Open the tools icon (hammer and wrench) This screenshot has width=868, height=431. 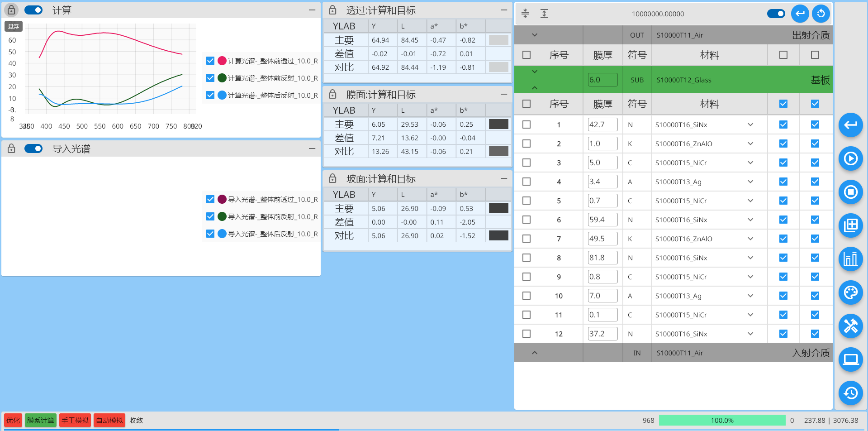[851, 326]
